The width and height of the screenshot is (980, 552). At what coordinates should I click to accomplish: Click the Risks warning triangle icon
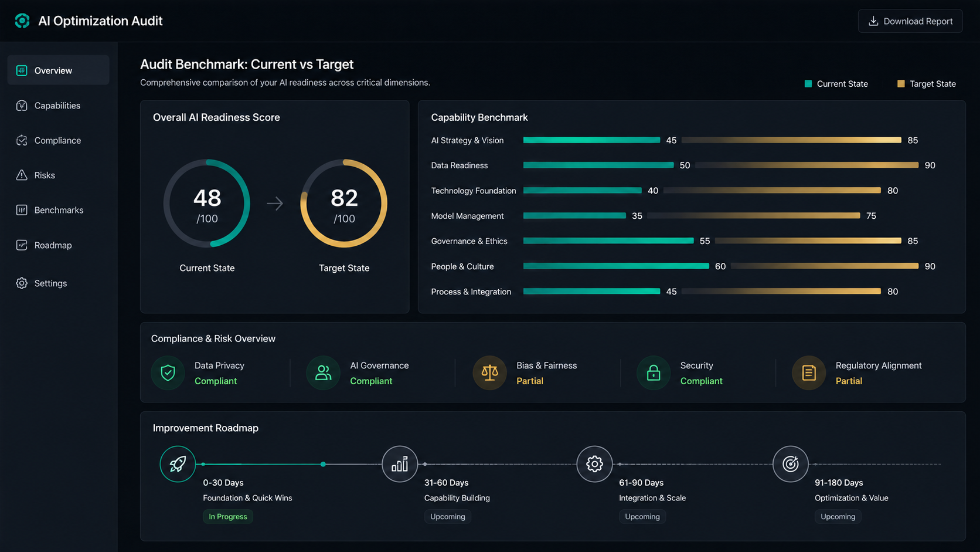22,175
